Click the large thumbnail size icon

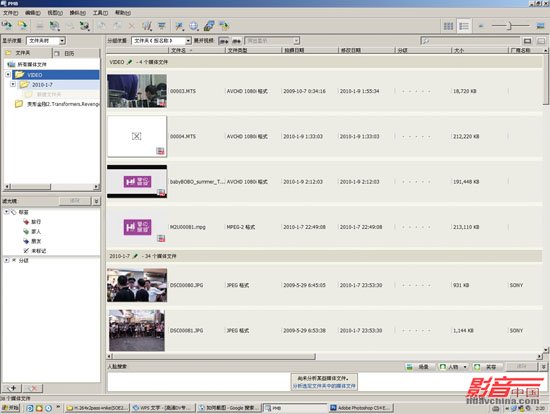(x=541, y=26)
